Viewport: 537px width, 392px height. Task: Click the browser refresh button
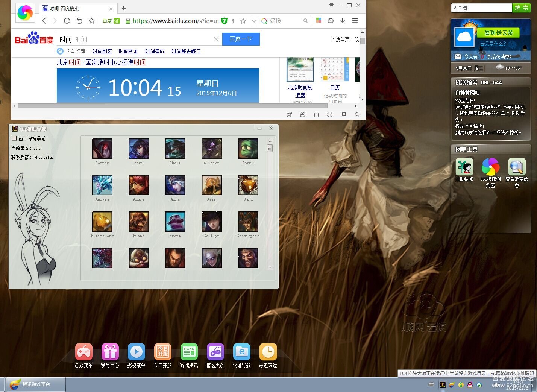[x=67, y=21]
